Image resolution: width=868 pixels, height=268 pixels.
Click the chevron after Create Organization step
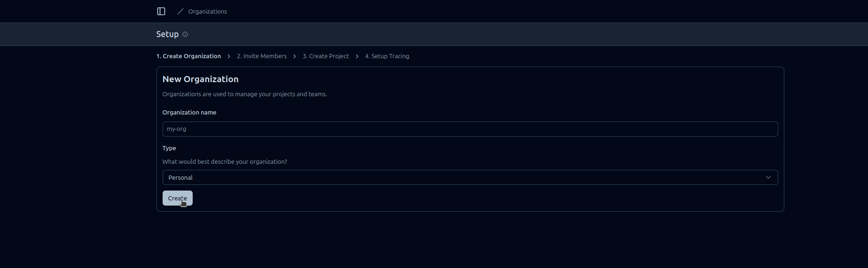tap(229, 56)
